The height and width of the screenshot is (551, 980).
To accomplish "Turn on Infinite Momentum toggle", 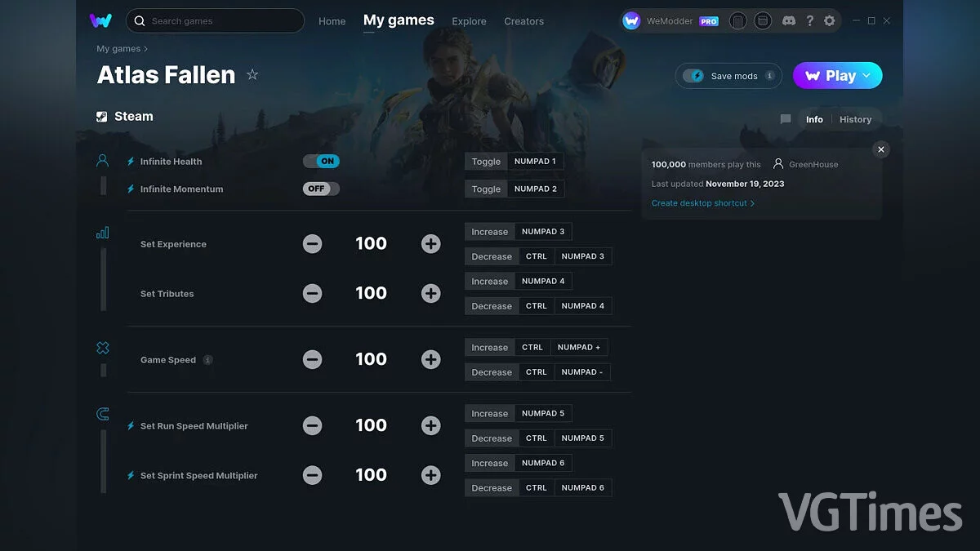I will point(321,189).
